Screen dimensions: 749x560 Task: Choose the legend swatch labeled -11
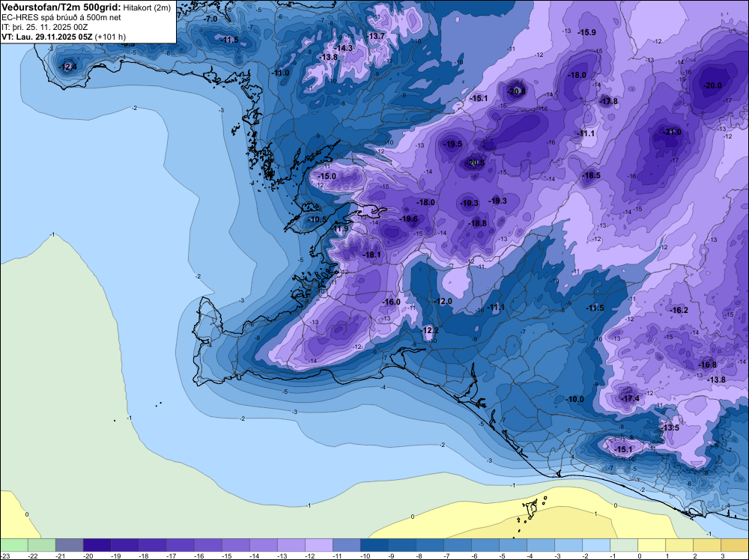[x=346, y=545]
